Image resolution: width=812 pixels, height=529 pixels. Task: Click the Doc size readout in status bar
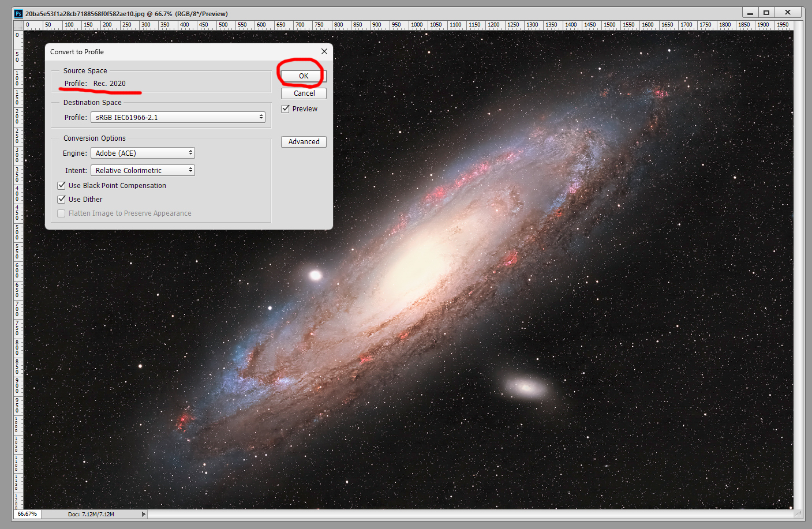[x=91, y=514]
